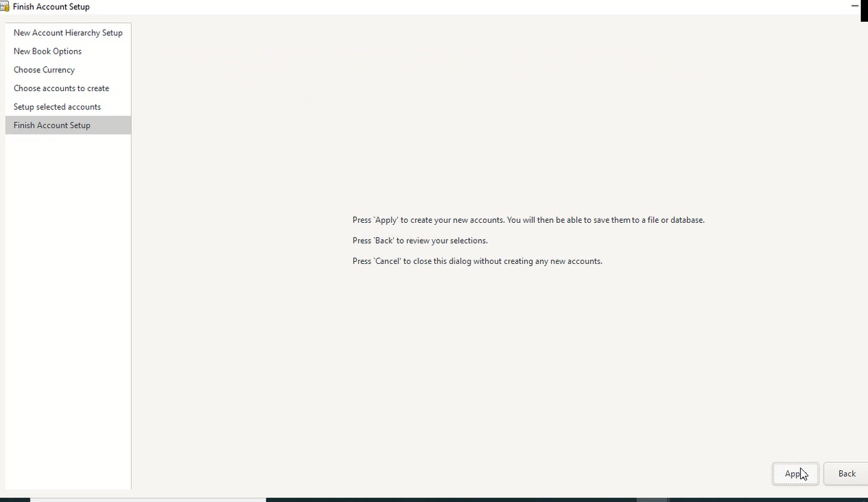Open the Choose Currency step

44,70
